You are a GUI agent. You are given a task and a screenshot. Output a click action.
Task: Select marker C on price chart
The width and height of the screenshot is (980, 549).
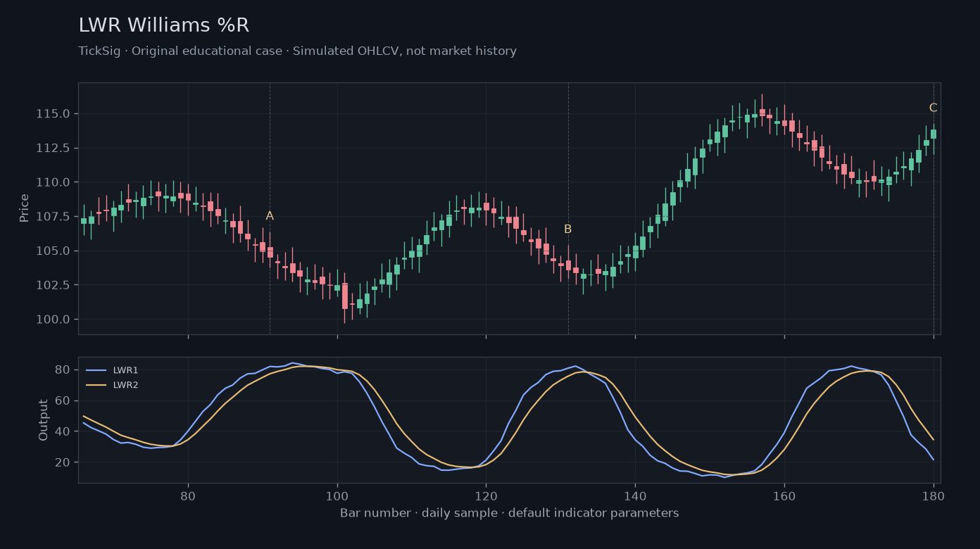point(933,108)
